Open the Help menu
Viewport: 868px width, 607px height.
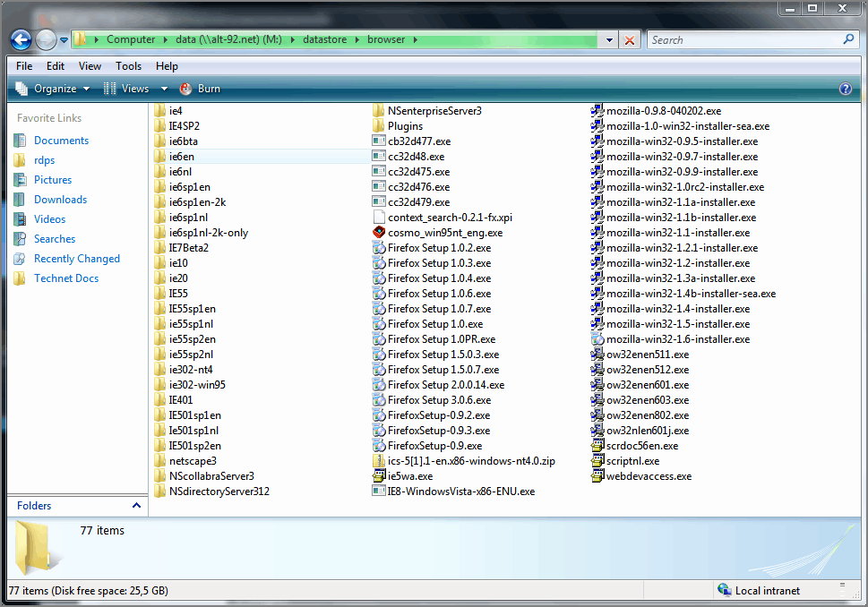(x=167, y=66)
